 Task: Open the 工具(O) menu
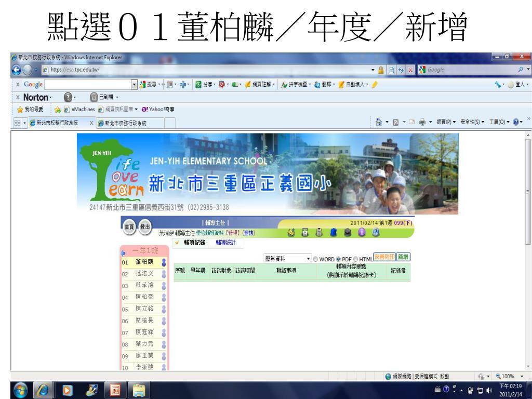(499, 122)
